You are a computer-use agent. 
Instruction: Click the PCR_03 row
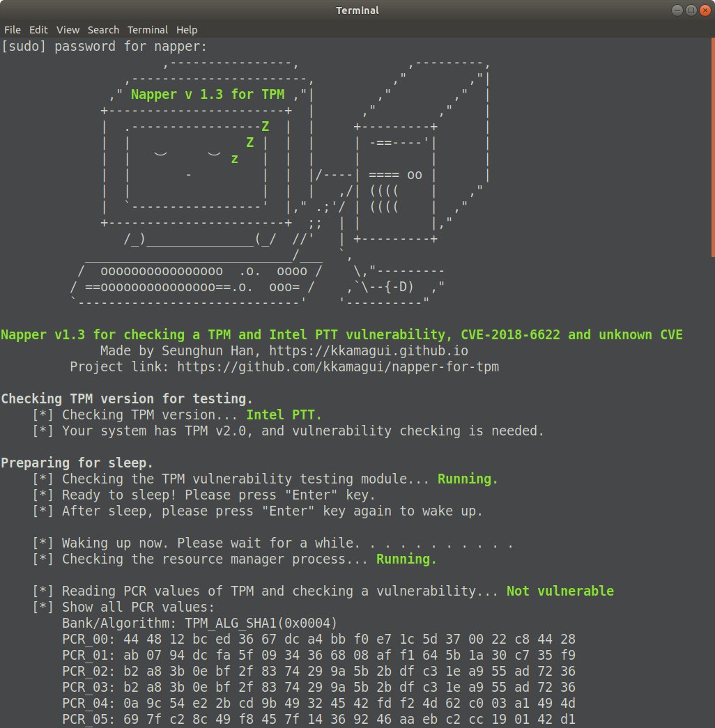click(x=318, y=687)
